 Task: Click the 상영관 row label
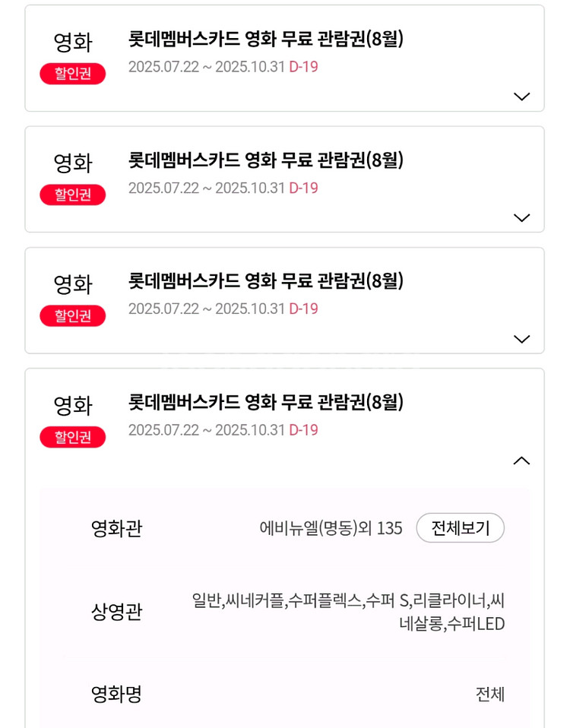point(116,612)
